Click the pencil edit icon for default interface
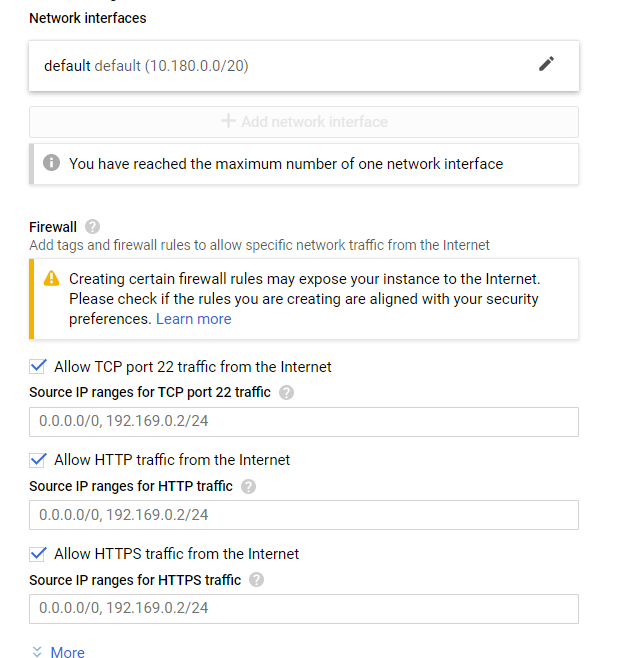 coord(546,64)
